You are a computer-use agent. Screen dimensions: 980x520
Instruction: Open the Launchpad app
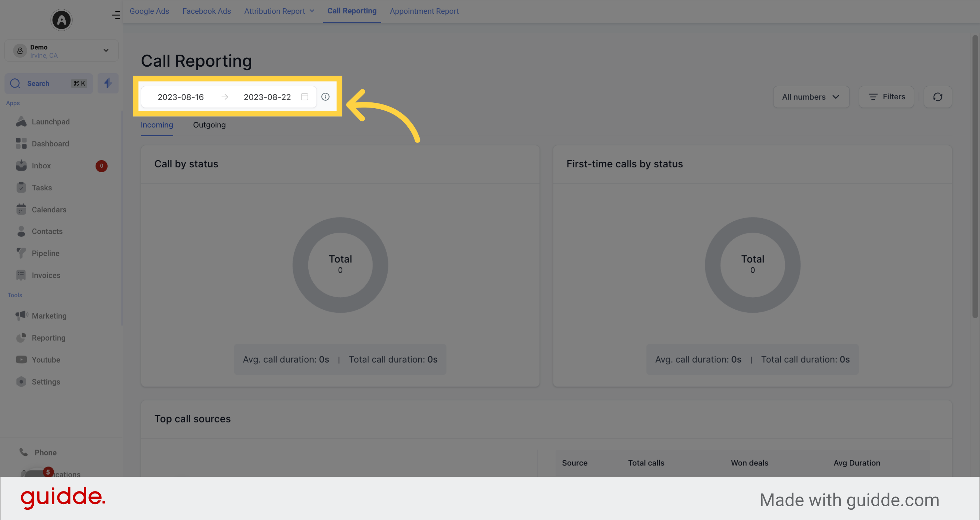(51, 121)
